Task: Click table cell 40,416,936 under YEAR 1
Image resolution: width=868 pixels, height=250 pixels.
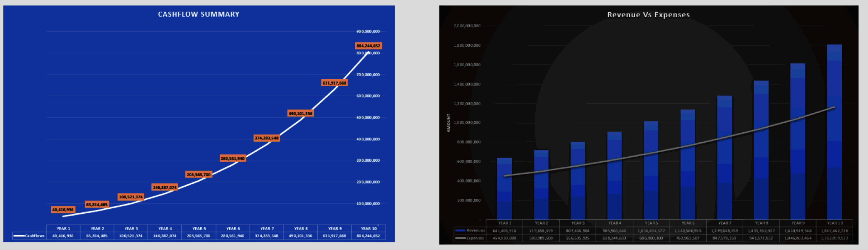Action: click(63, 236)
